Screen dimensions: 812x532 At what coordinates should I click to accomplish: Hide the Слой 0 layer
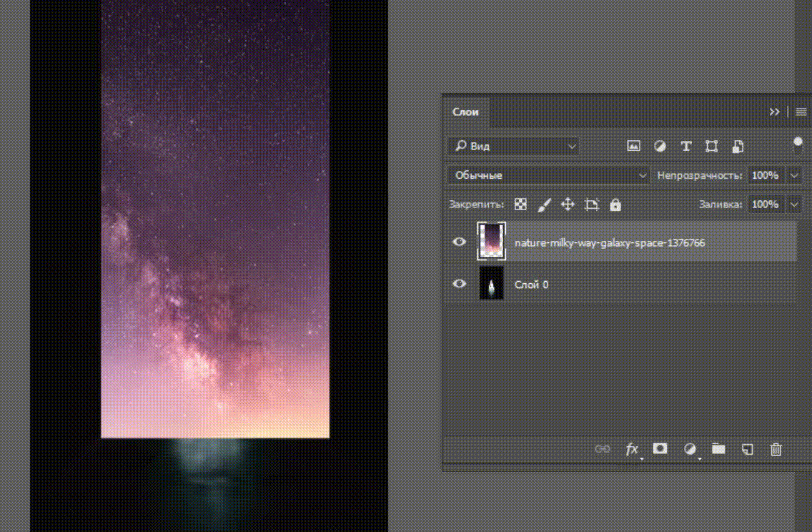click(x=459, y=284)
